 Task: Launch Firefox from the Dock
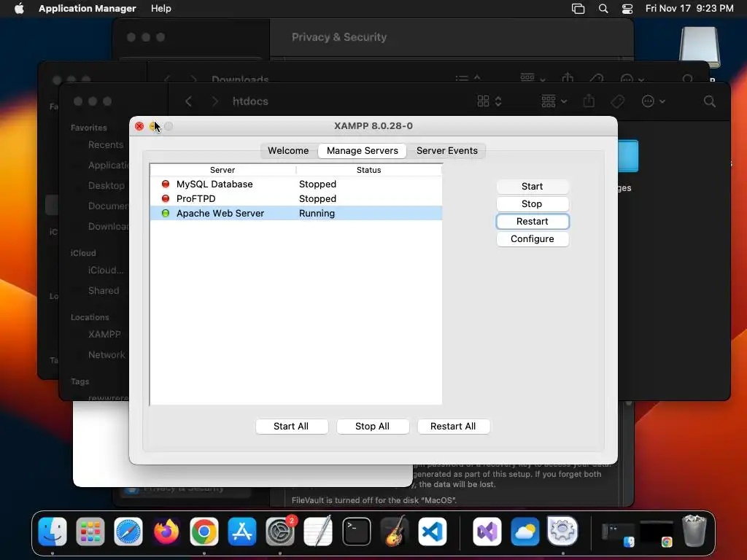pyautogui.click(x=166, y=532)
